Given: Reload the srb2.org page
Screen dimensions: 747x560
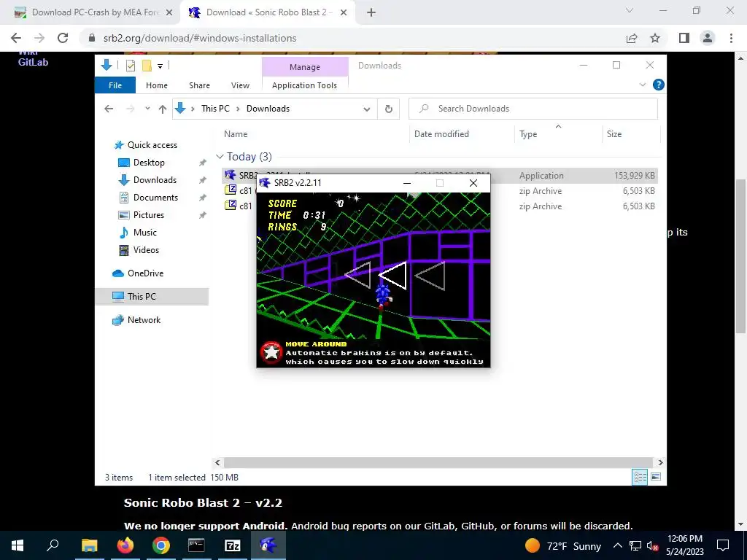Looking at the screenshot, I should coord(63,38).
